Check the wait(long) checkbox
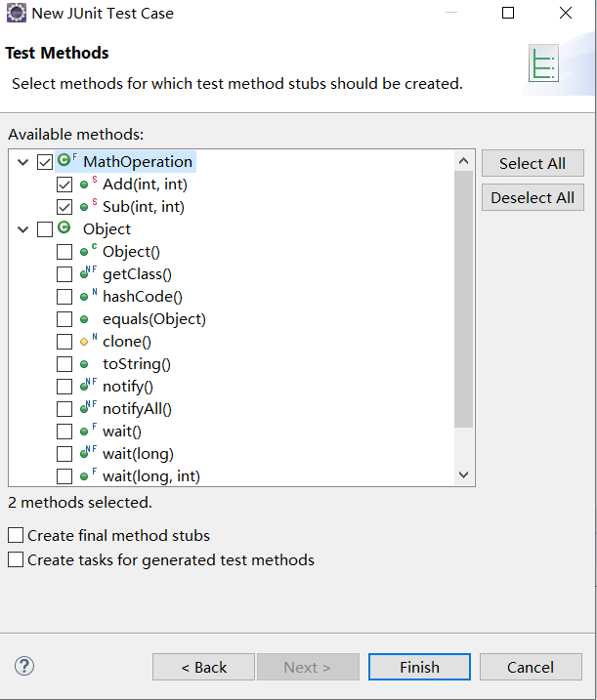Viewport: 597px width, 700px height. 64,454
